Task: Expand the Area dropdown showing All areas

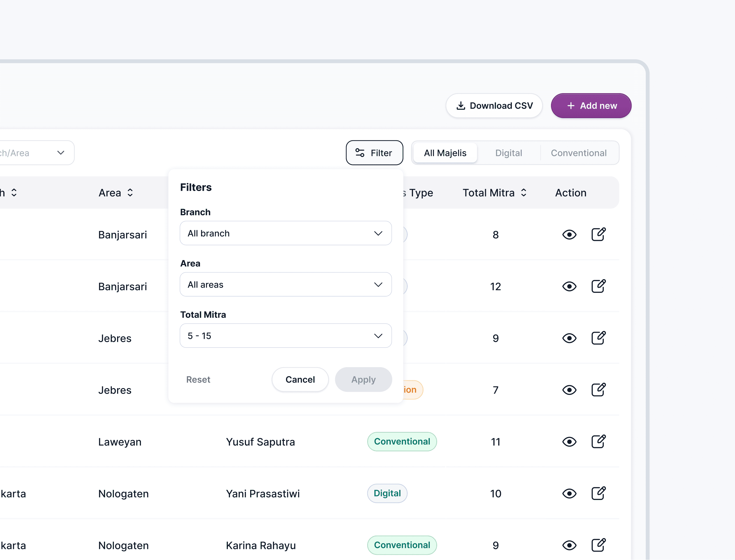Action: (285, 285)
